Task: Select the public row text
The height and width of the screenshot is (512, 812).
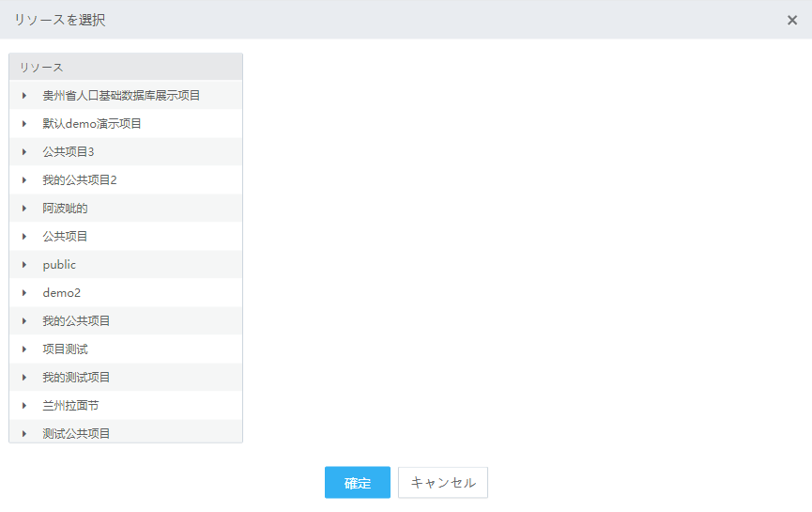Action: 59,265
